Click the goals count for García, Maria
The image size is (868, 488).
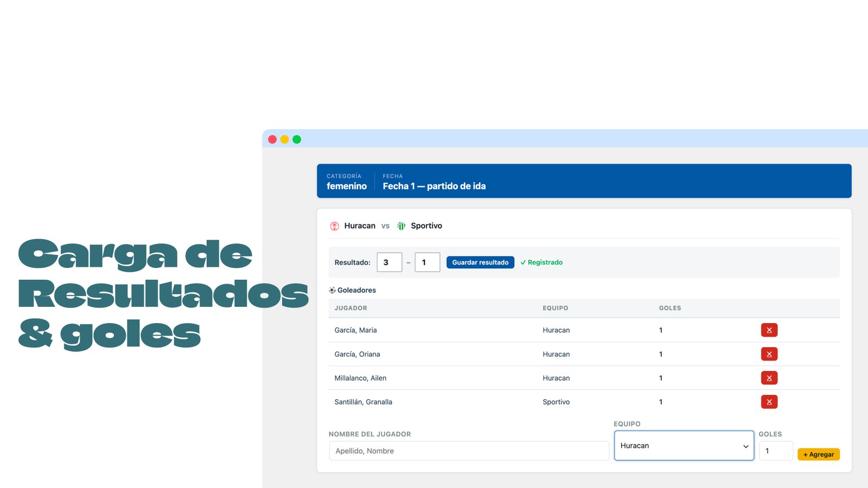point(661,330)
